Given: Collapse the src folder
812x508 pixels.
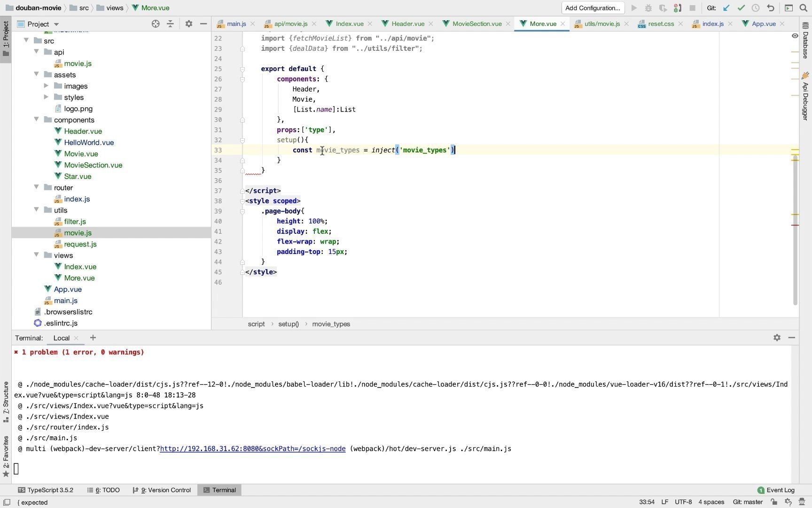Looking at the screenshot, I should (26, 40).
